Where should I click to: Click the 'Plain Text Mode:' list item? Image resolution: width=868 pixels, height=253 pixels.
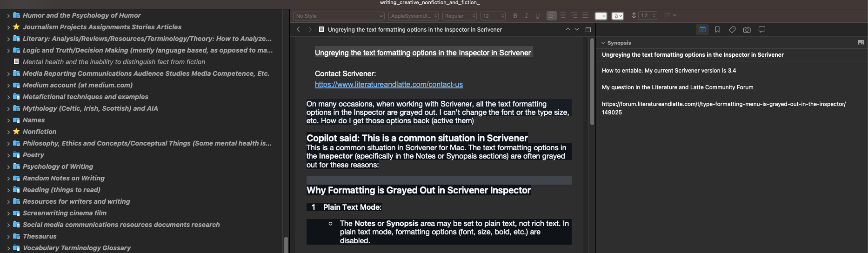pos(352,207)
